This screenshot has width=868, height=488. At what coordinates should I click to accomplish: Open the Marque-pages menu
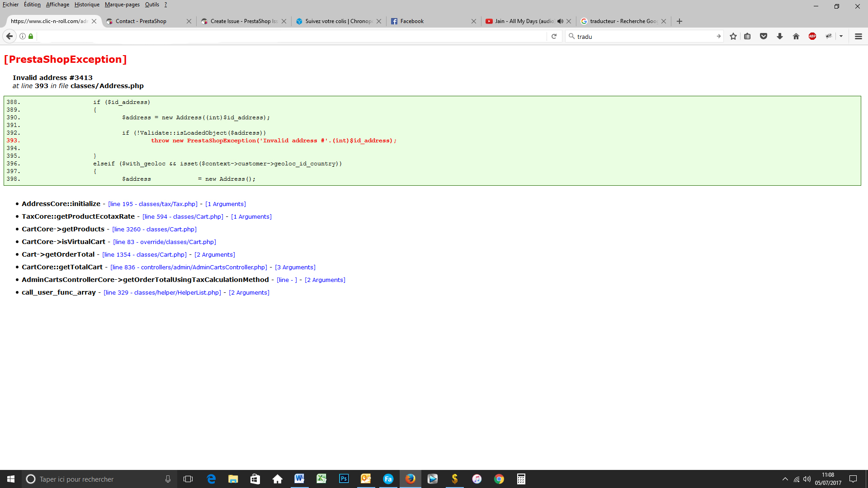pos(122,5)
